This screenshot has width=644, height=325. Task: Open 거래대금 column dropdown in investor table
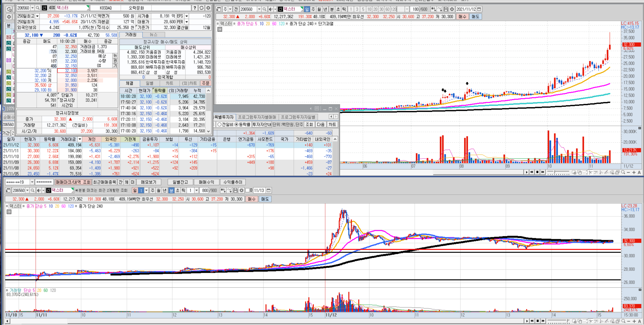[x=80, y=139]
